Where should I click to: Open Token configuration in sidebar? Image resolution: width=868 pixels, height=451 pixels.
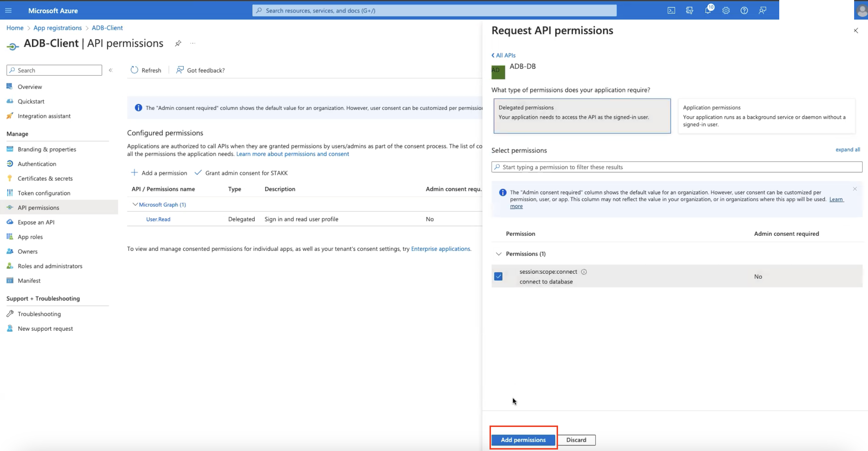pos(44,192)
